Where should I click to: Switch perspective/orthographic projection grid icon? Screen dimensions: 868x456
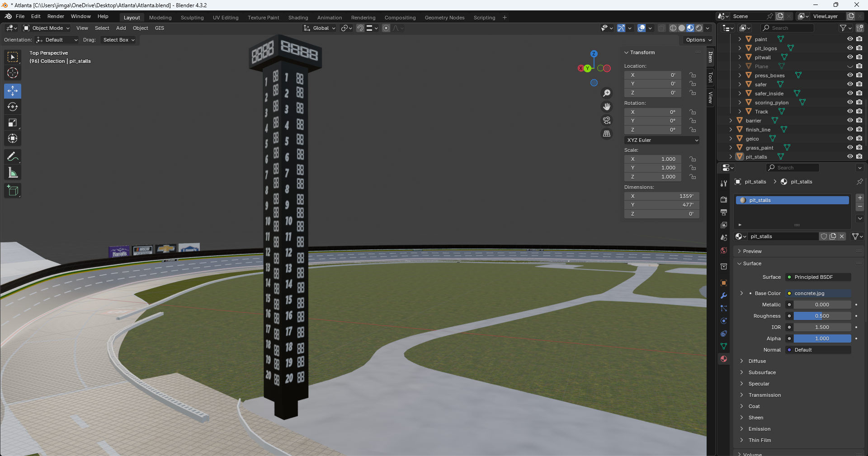click(x=607, y=134)
